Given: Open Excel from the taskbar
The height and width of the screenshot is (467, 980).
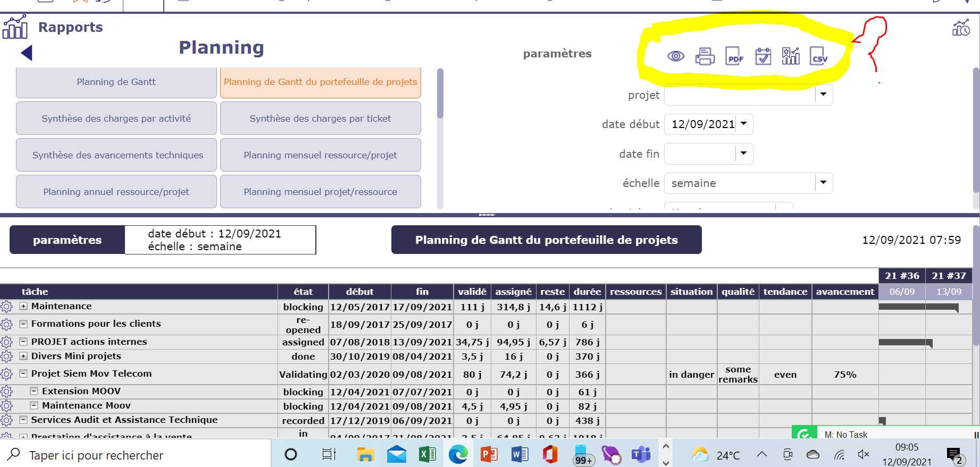Looking at the screenshot, I should (428, 454).
